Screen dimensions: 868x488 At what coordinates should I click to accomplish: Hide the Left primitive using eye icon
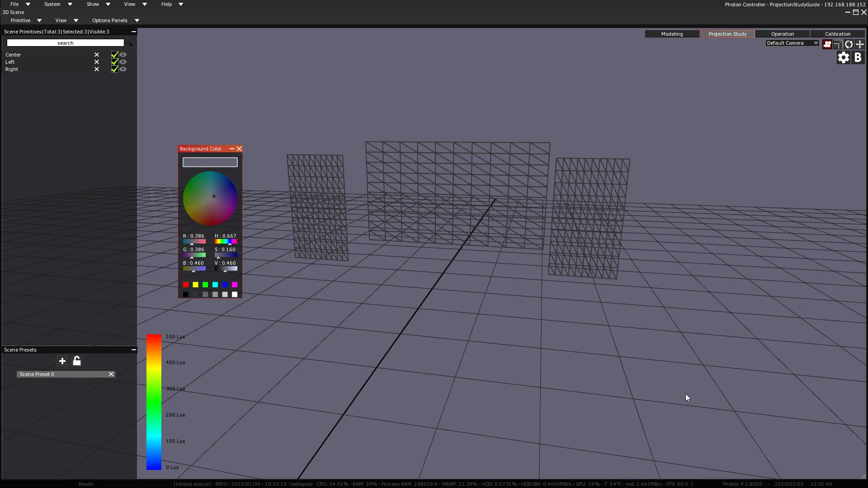tap(123, 62)
